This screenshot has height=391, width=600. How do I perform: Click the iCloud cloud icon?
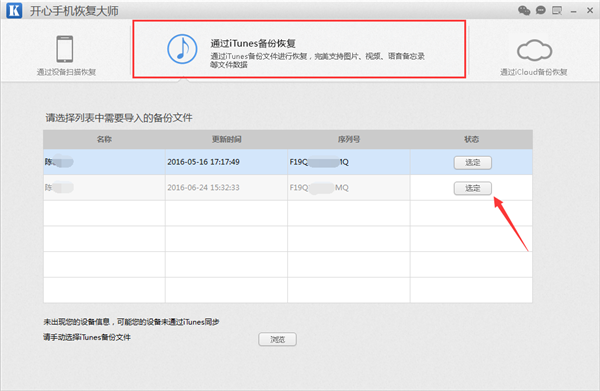[x=534, y=50]
